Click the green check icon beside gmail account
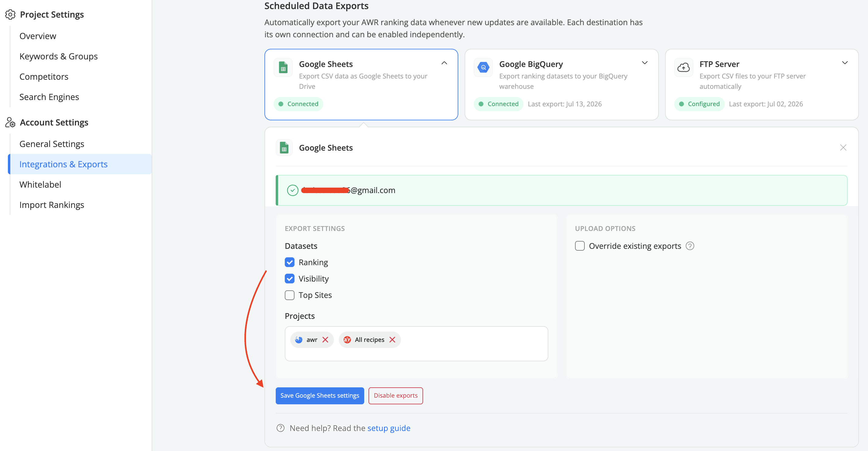 click(x=292, y=190)
